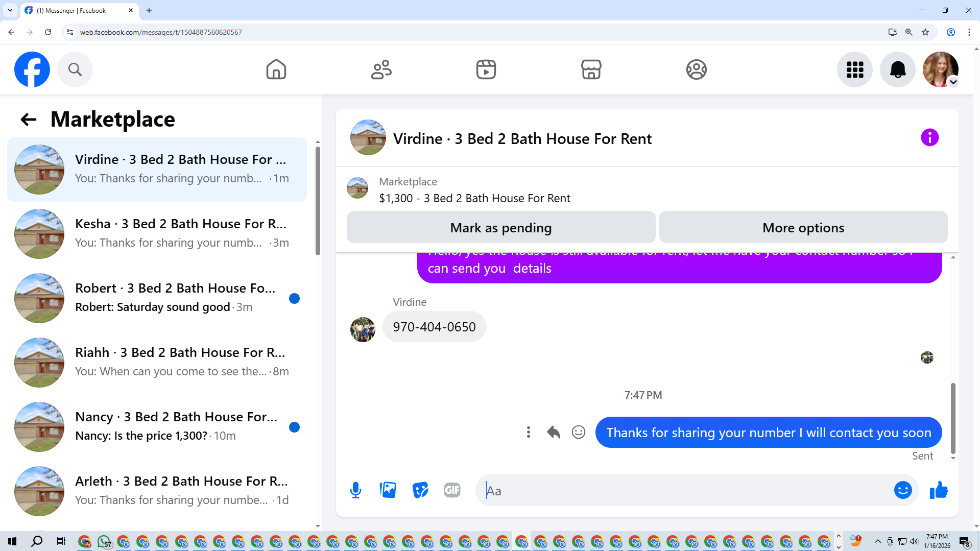Bookmark this page with the star
The width and height of the screenshot is (980, 551).
pyautogui.click(x=925, y=32)
